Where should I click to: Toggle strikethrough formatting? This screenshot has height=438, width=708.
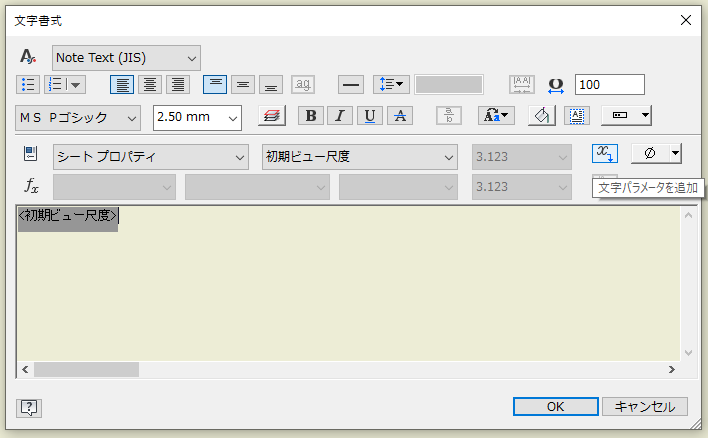(400, 116)
